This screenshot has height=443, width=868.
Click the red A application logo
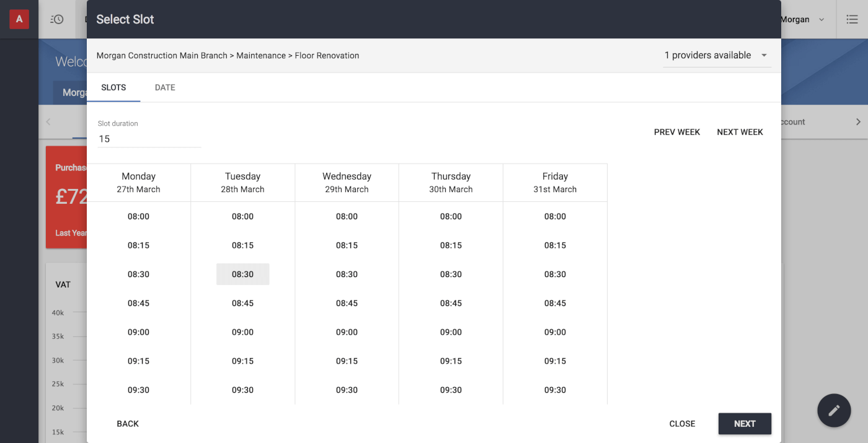tap(19, 19)
